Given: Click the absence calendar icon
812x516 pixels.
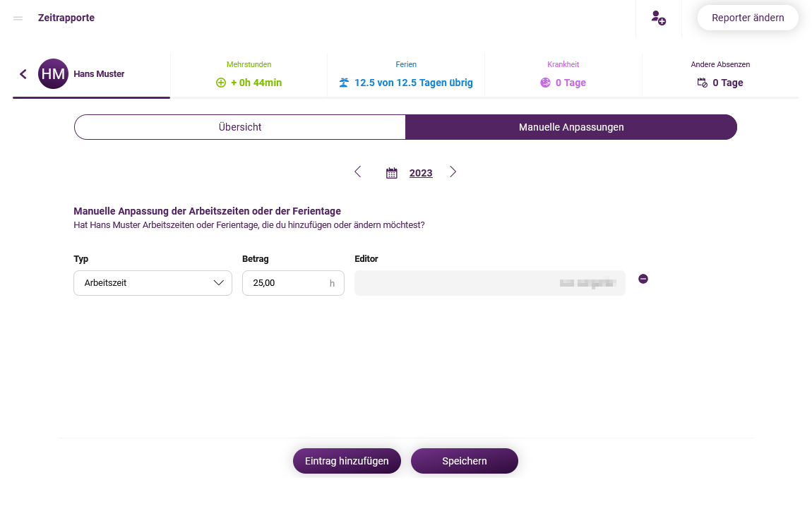Looking at the screenshot, I should [x=703, y=83].
